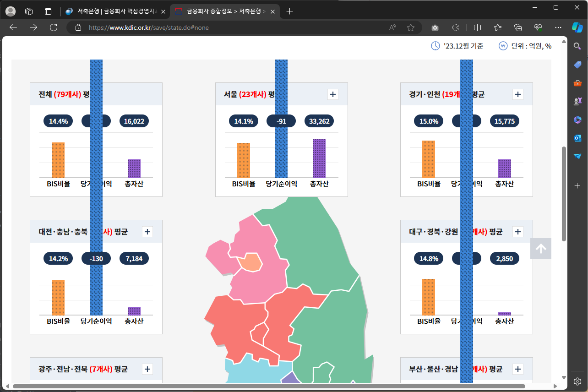Open the Workspaces icon in title bar

tap(29, 11)
